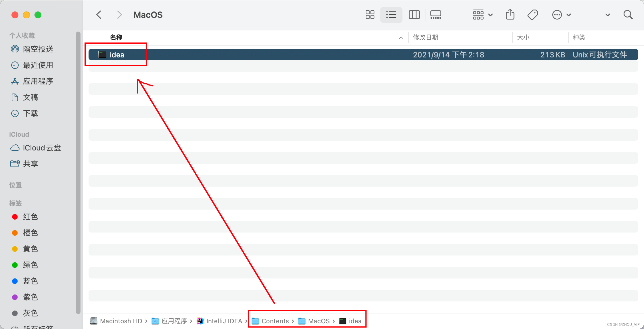Open 应用程序 in sidebar
The height and width of the screenshot is (329, 644).
38,81
